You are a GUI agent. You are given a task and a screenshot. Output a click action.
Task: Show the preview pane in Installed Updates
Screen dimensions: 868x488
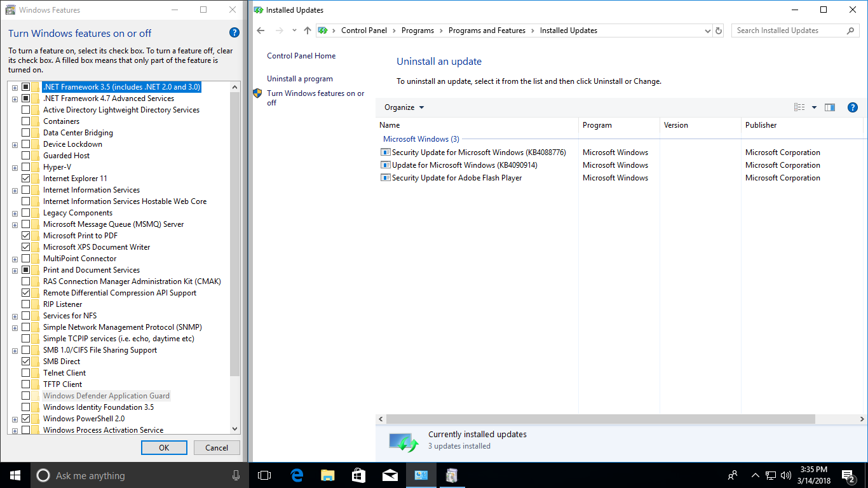(x=830, y=107)
